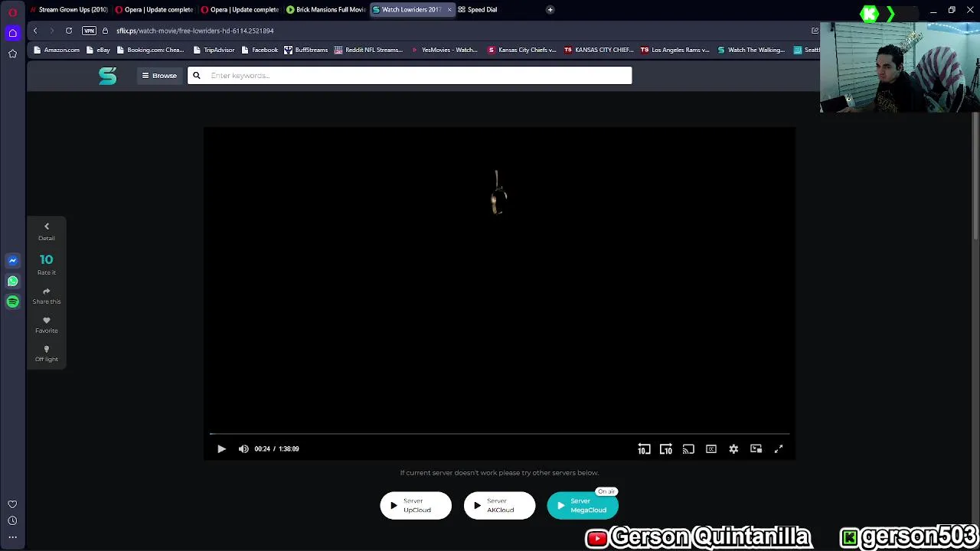
Task: Open the Browse menu
Action: pos(159,76)
